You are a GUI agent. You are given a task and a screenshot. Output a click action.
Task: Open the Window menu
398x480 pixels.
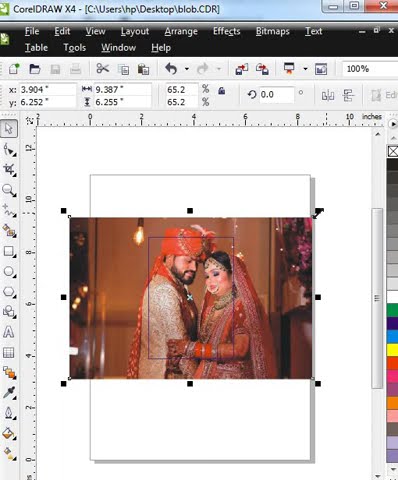(119, 48)
